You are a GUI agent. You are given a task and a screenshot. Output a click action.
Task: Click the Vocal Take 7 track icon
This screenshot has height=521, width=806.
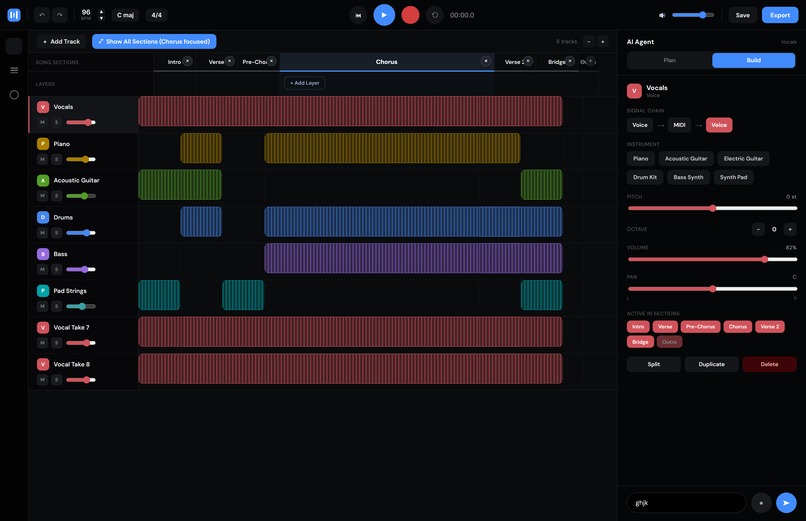[43, 327]
